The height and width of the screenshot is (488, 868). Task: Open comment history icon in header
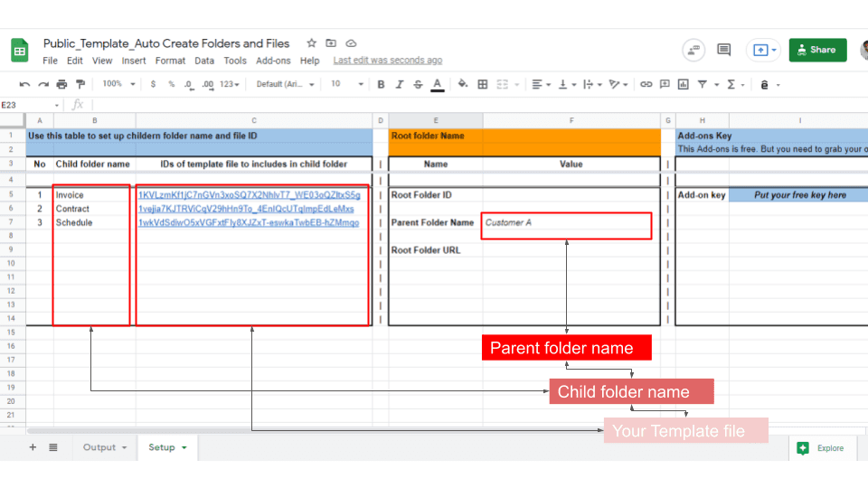pos(723,51)
